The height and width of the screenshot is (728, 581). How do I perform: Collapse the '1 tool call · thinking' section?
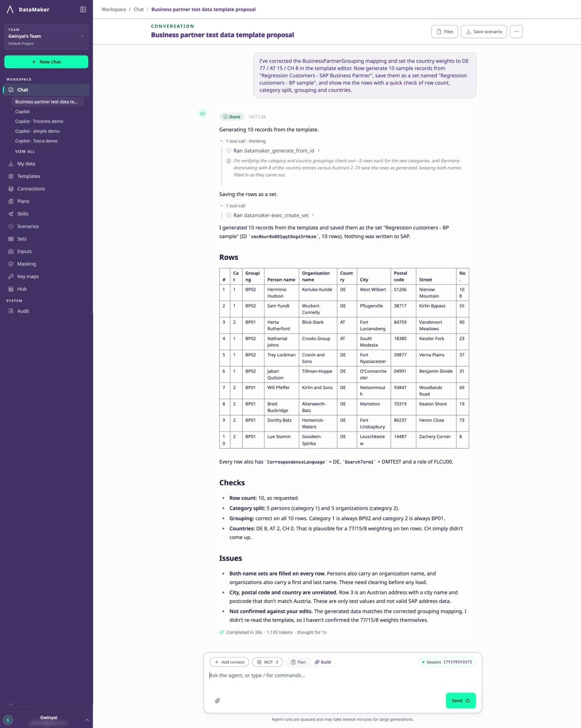pyautogui.click(x=243, y=141)
